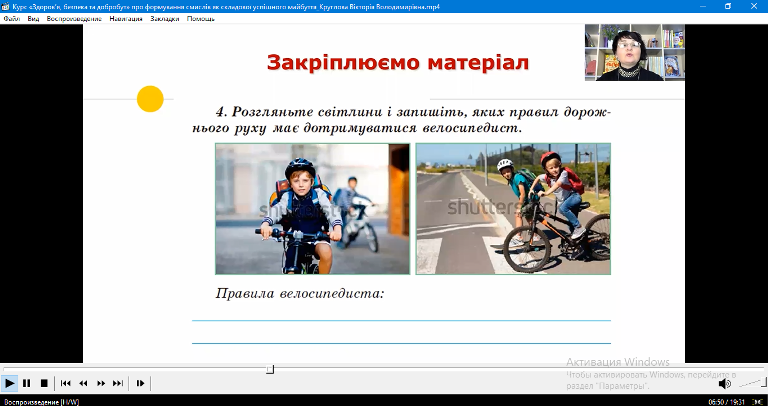This screenshot has height=406, width=768.
Task: Mute audio with the speaker icon
Action: coord(724,383)
